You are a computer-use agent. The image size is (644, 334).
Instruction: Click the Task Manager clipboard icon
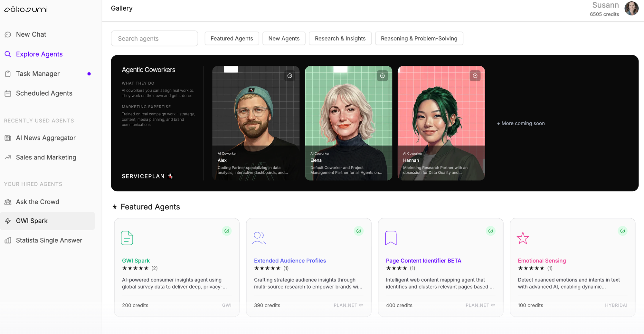8,74
